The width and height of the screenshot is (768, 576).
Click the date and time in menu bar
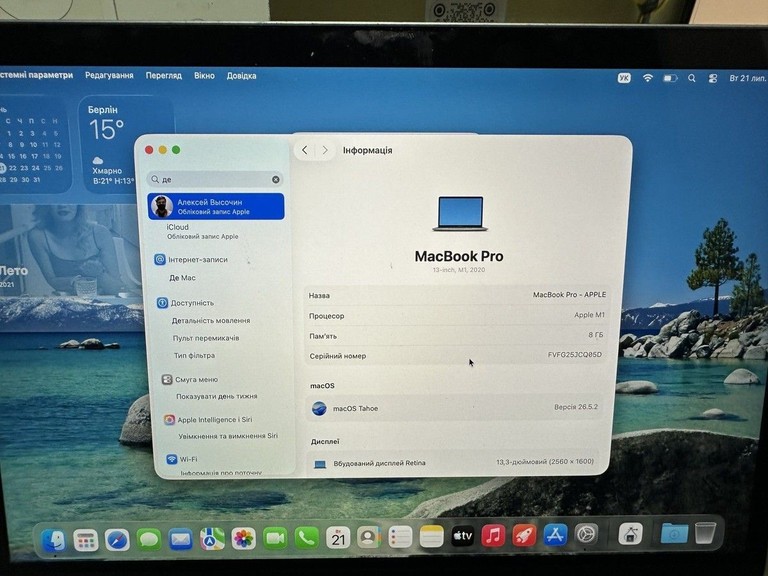748,78
